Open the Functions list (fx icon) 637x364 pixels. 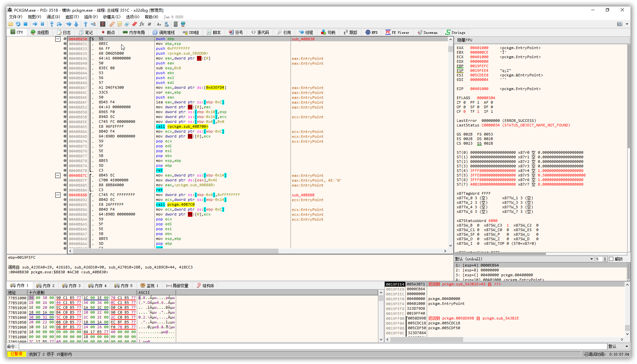click(142, 24)
